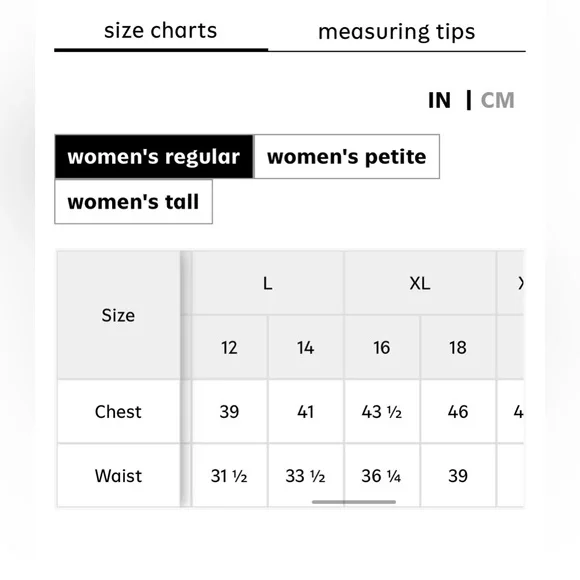This screenshot has width=580, height=580.
Task: Click the Waist row label
Action: pyautogui.click(x=118, y=476)
